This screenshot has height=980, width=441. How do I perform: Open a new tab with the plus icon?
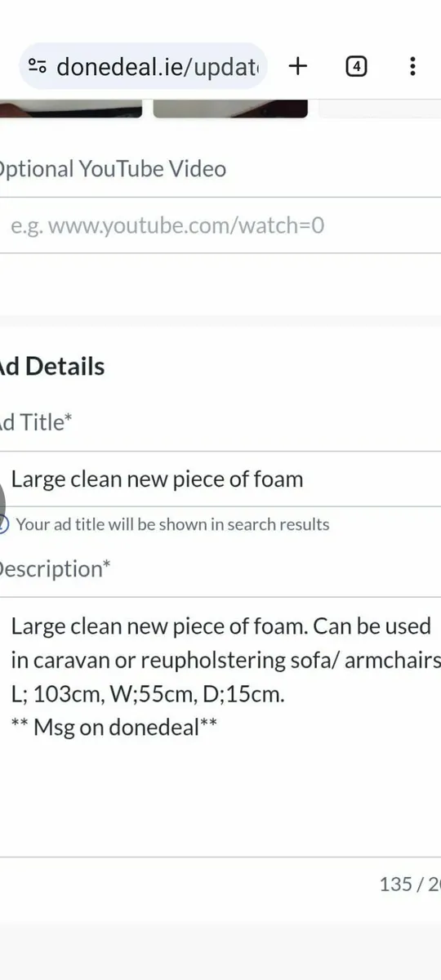(298, 66)
